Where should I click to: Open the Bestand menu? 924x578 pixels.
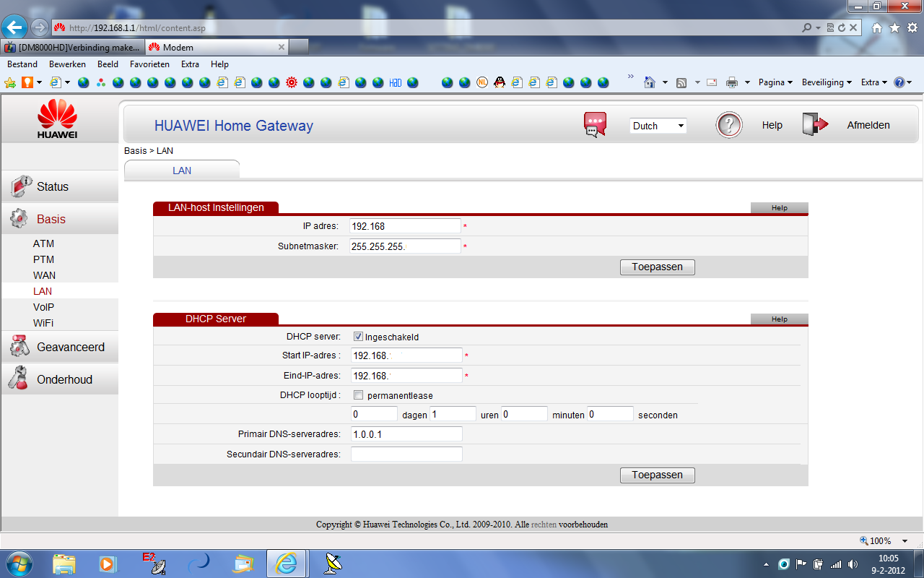22,64
